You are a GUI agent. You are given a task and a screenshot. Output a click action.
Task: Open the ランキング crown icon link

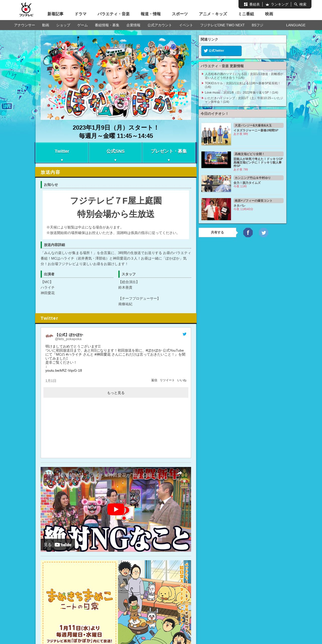(x=277, y=4)
